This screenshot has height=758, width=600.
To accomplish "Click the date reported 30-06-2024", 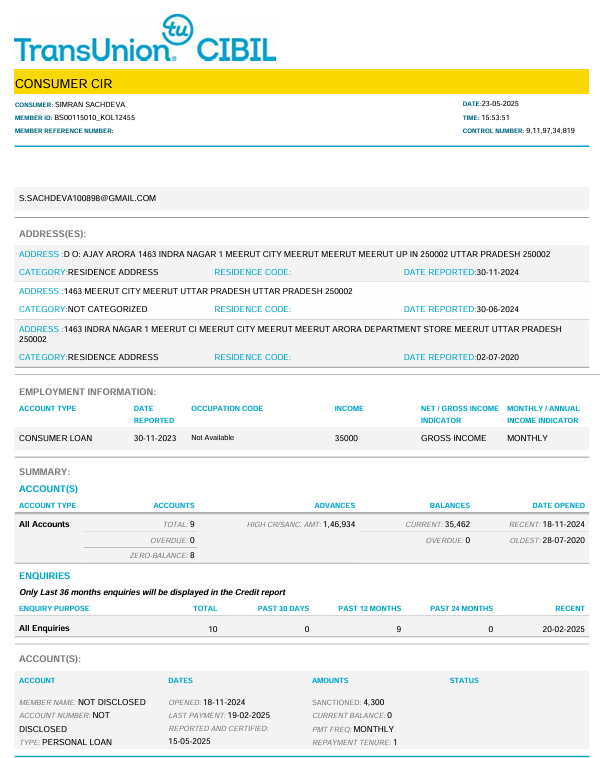I will [497, 309].
